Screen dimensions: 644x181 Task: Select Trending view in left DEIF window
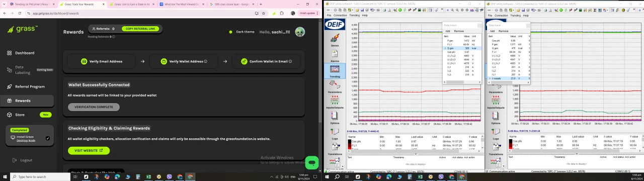tap(335, 71)
